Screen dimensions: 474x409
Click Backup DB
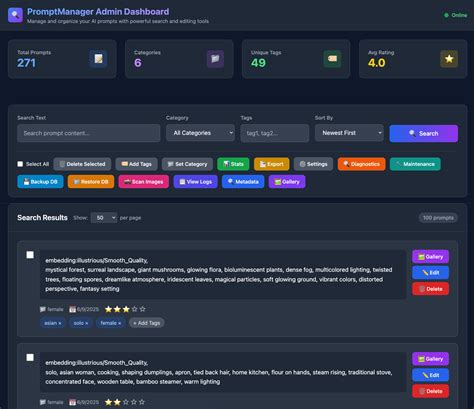(40, 182)
